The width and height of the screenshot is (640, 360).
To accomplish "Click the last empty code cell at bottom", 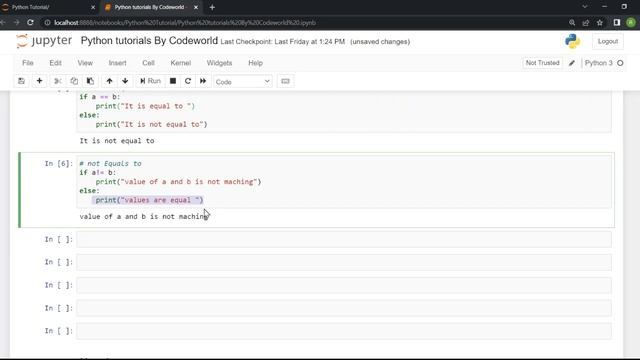I will point(344,331).
